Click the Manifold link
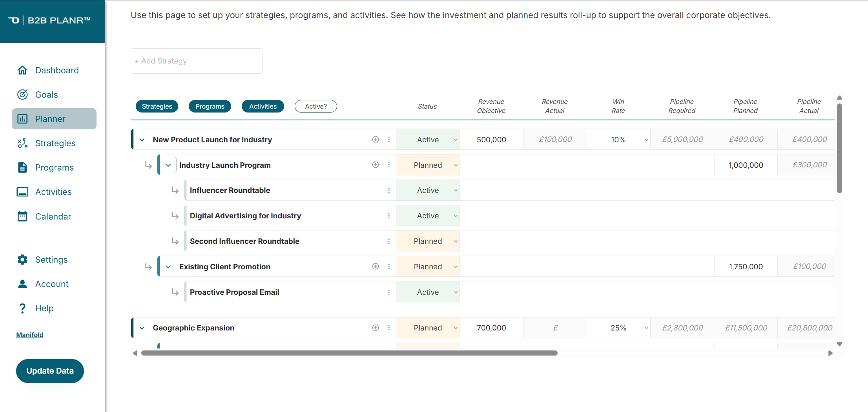This screenshot has height=412, width=868. (x=30, y=335)
